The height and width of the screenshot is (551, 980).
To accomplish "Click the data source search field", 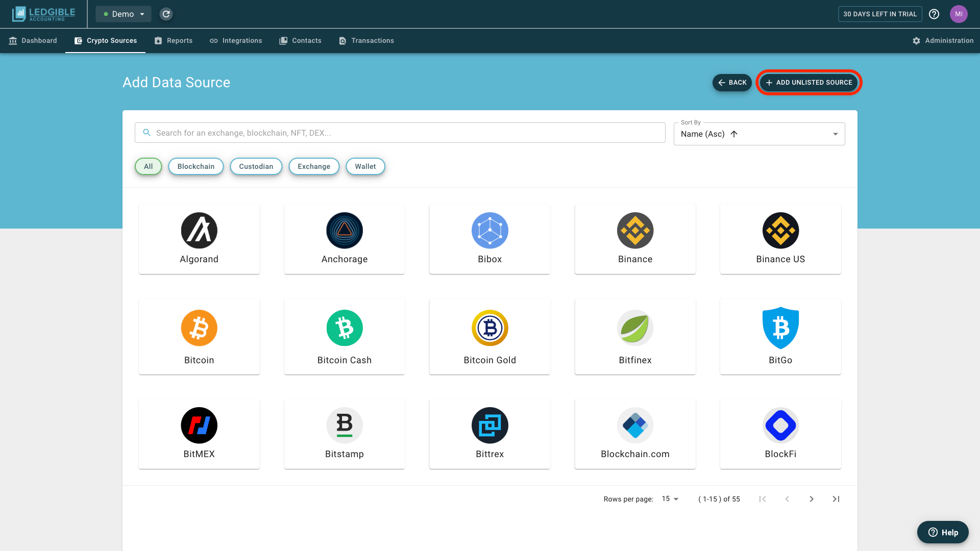I will tap(400, 133).
